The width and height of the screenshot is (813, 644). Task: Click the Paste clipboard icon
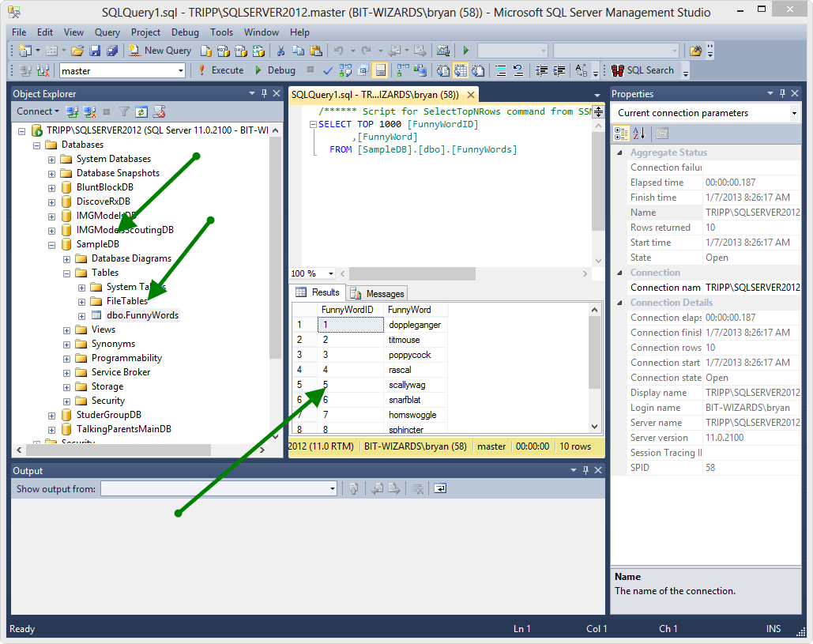click(x=316, y=51)
